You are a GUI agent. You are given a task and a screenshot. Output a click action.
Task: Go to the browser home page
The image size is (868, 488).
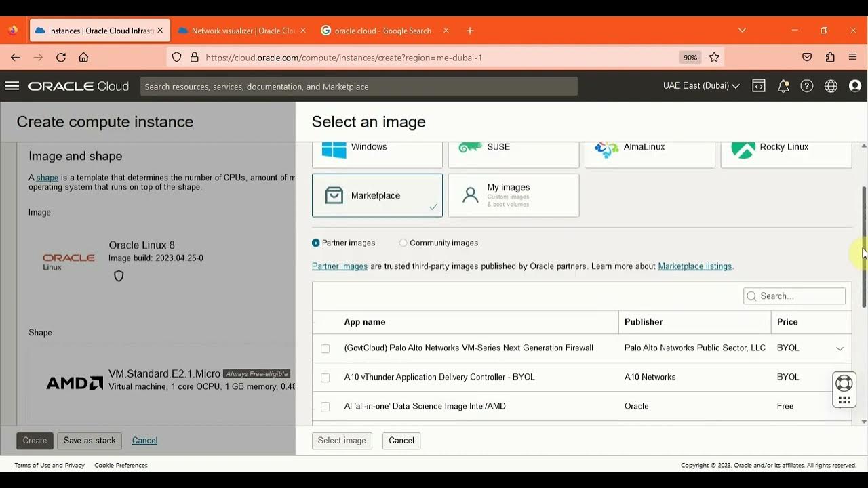pyautogui.click(x=83, y=58)
